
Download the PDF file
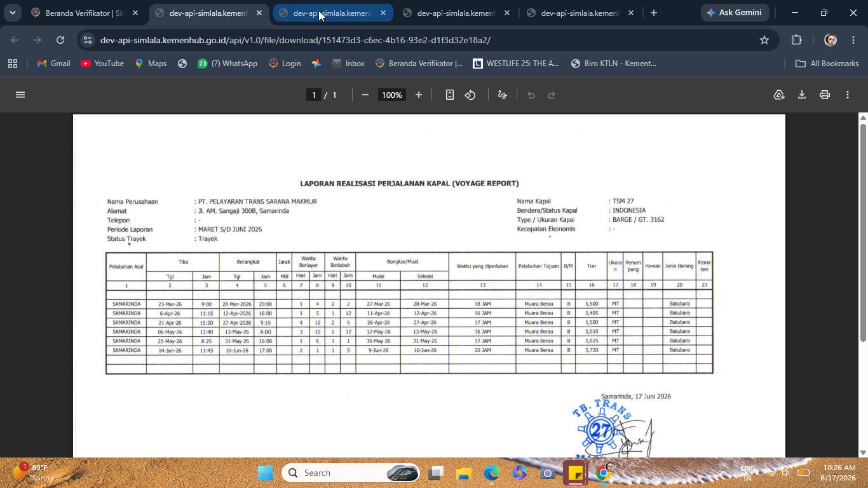point(802,95)
